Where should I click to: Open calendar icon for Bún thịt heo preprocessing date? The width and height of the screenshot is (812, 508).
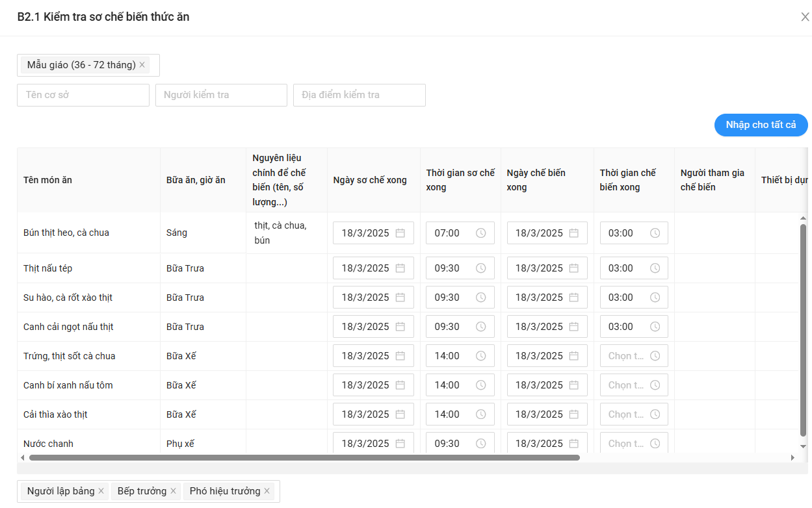[x=400, y=233]
